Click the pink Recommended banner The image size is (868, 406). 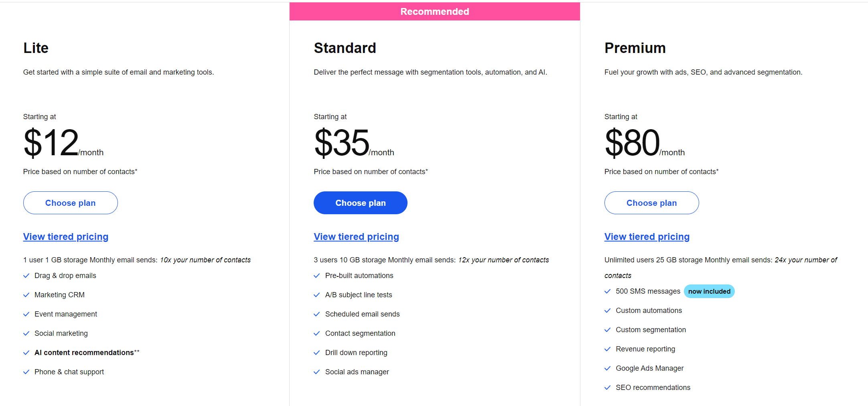click(x=434, y=12)
